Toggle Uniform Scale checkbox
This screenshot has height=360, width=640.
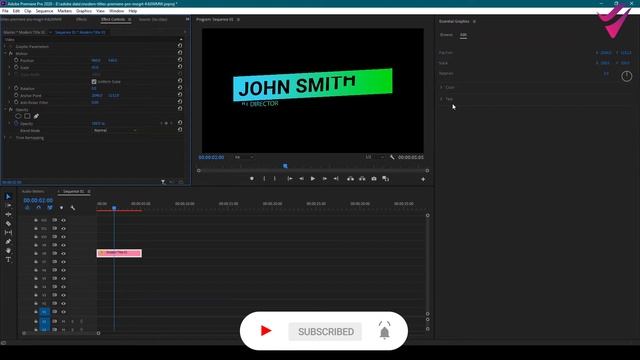click(x=94, y=82)
